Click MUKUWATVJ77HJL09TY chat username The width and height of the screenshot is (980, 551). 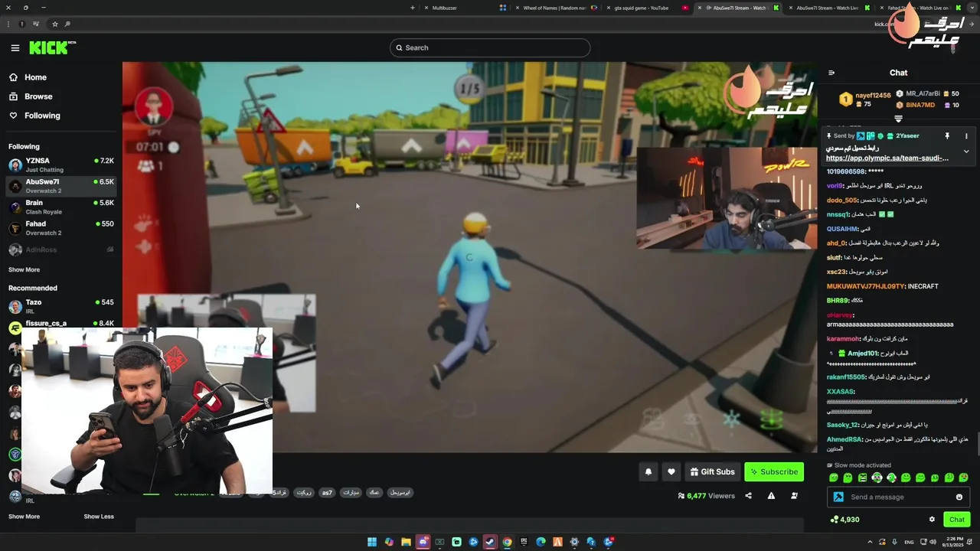click(865, 286)
